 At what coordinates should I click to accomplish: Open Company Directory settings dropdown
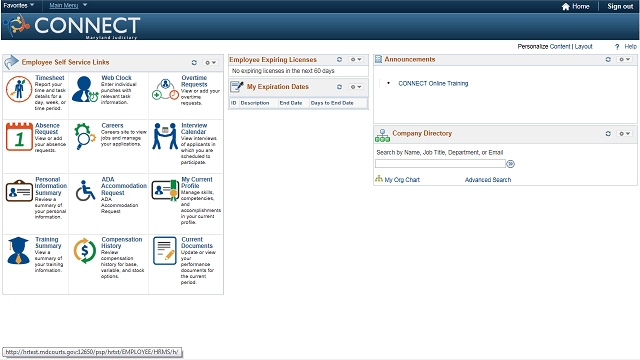point(625,133)
